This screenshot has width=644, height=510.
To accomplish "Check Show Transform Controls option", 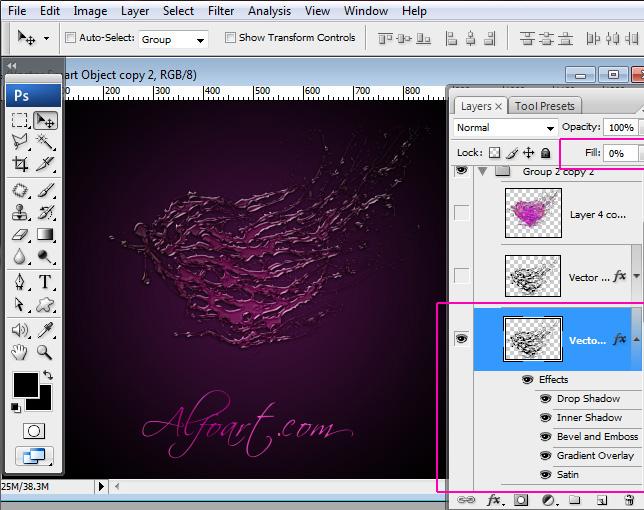I will pyautogui.click(x=230, y=38).
